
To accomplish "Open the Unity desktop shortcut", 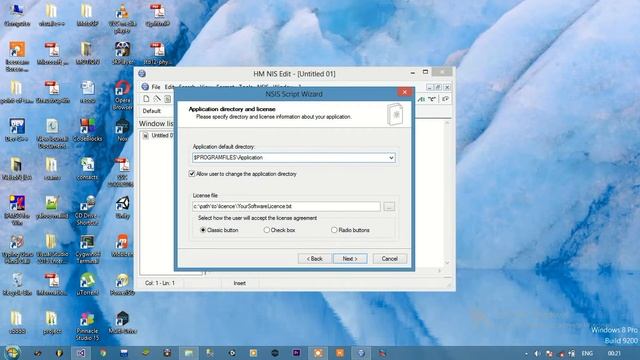I will [122, 207].
